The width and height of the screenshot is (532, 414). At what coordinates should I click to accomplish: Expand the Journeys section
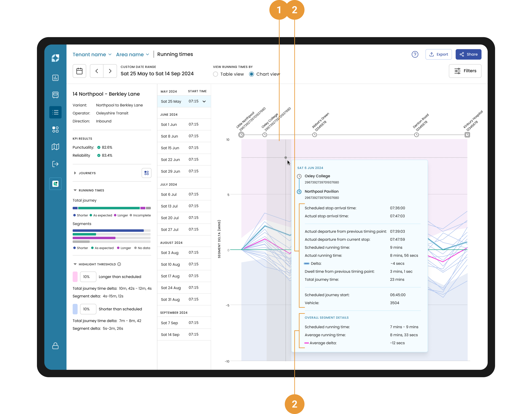click(75, 173)
